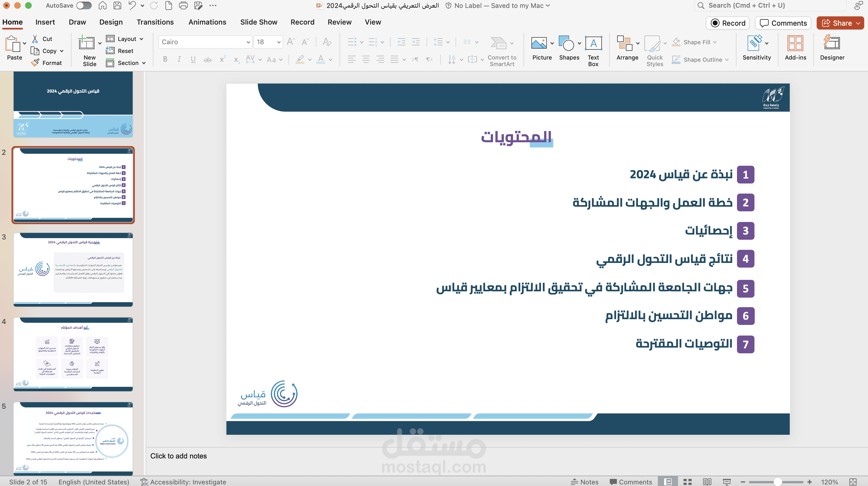Click the Search field in title bar
Viewport: 868px width, 486px height.
(770, 5)
